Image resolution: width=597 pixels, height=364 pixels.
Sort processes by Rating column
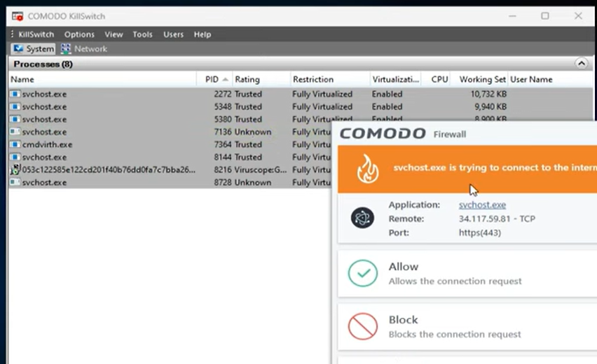(261, 79)
